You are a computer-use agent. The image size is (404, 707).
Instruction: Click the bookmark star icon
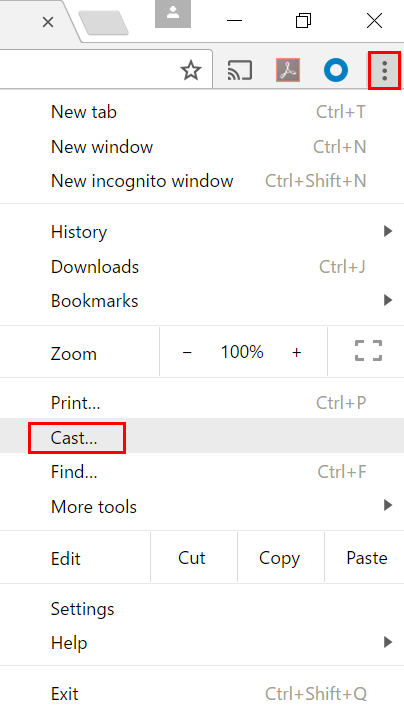coord(191,71)
